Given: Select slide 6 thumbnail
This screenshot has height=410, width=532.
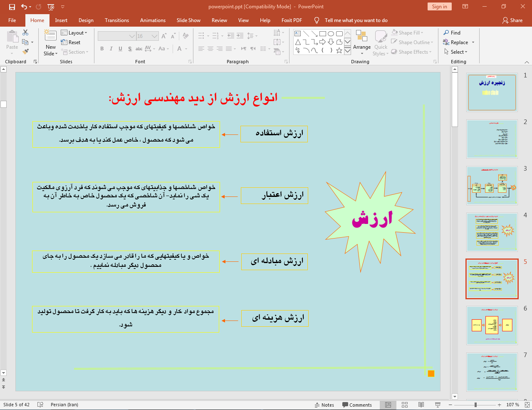Looking at the screenshot, I should click(x=492, y=326).
